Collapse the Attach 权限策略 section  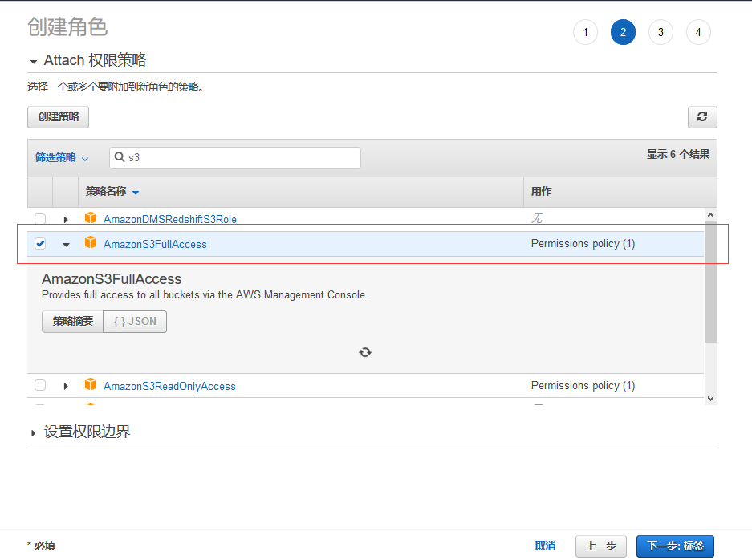34,61
